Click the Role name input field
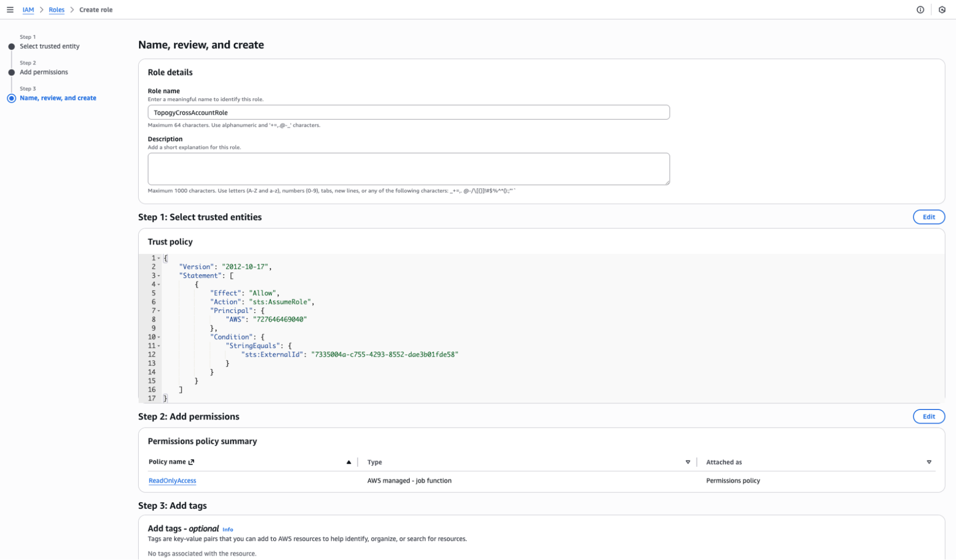The height and width of the screenshot is (560, 956). click(x=408, y=112)
